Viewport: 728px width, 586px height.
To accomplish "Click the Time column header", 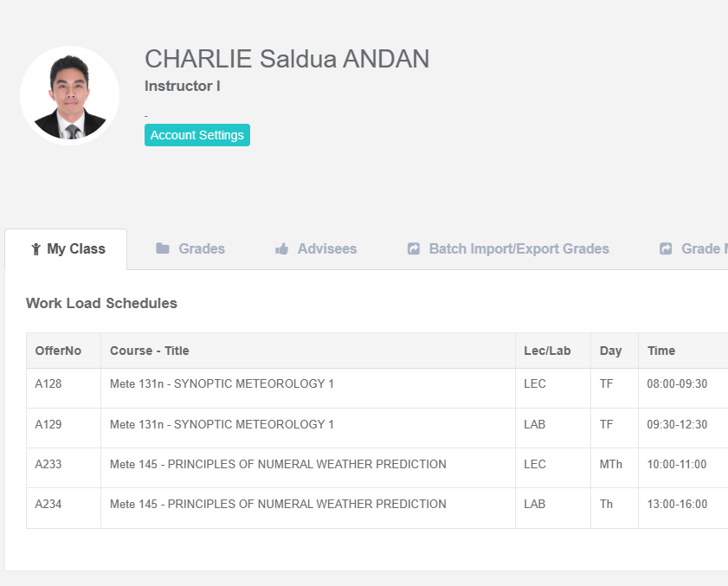I will [x=661, y=351].
